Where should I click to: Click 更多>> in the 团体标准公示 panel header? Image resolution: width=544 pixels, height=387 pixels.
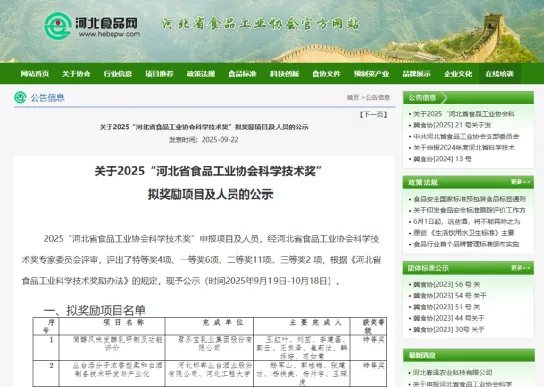[520, 268]
